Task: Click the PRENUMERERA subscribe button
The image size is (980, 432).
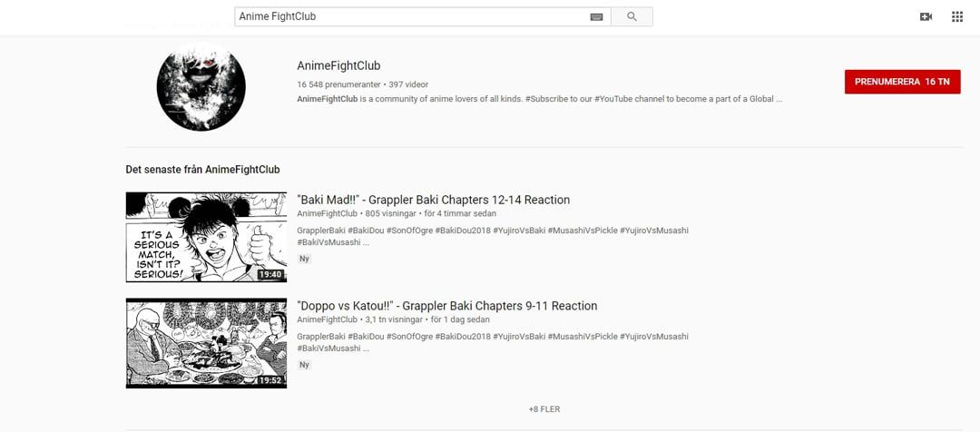Action: click(902, 82)
